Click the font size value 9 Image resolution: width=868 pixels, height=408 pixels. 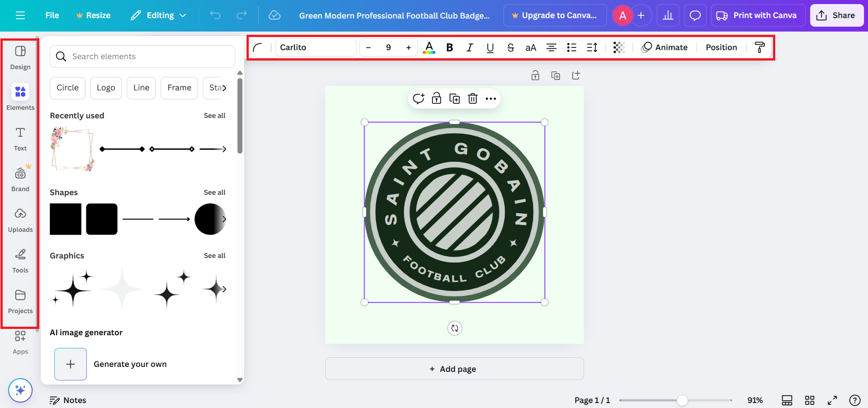pyautogui.click(x=389, y=47)
